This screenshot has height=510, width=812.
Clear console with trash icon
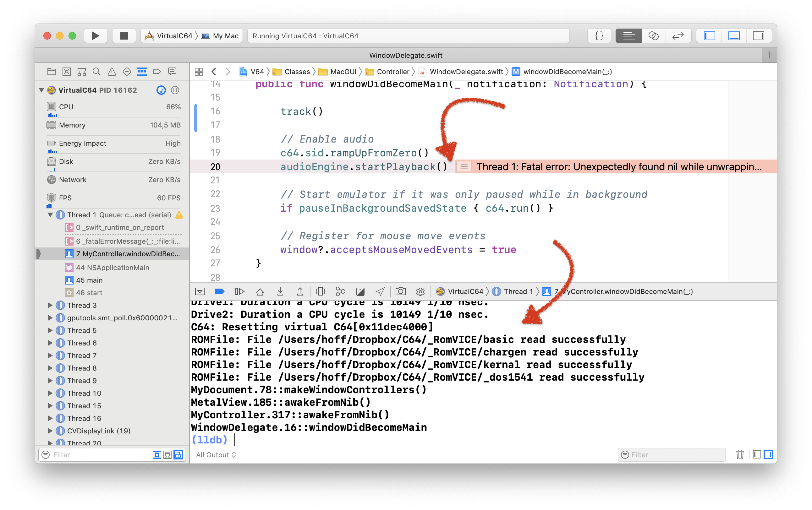pyautogui.click(x=740, y=455)
